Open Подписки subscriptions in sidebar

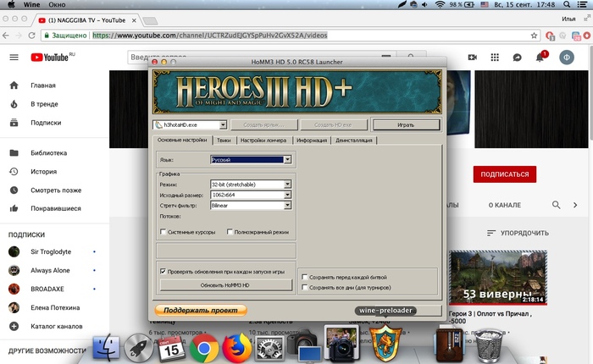pos(14,123)
